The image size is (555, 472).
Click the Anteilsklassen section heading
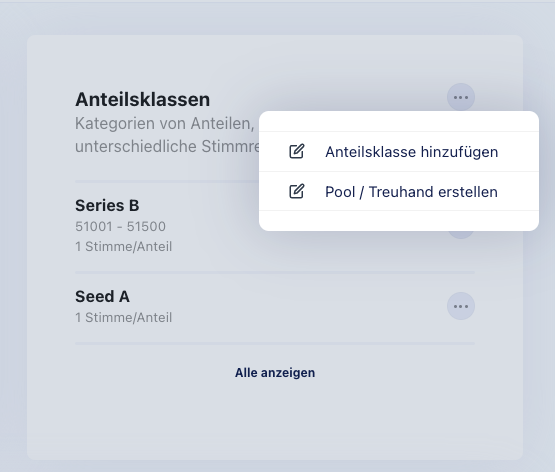click(x=142, y=99)
